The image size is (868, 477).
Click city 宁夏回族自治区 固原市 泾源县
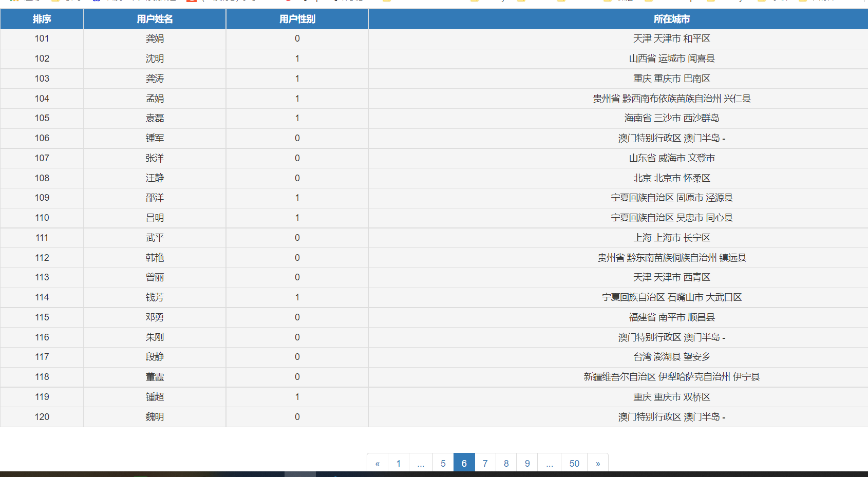pos(672,198)
